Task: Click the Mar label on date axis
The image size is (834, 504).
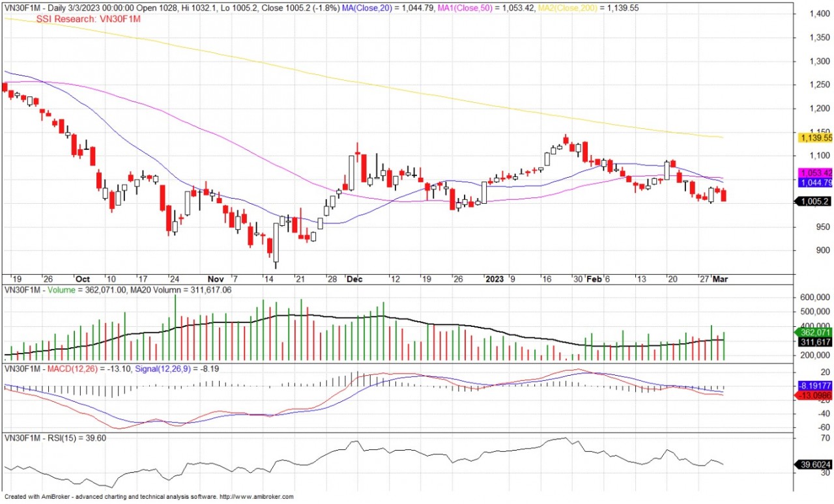Action: 720,279
